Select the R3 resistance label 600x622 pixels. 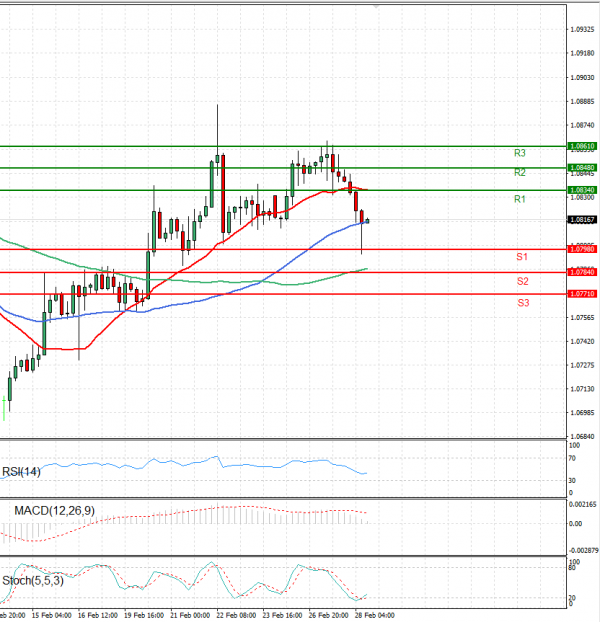[x=519, y=153]
